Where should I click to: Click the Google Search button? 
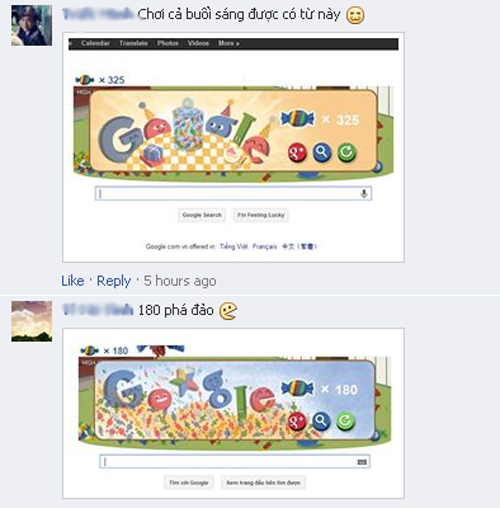point(202,215)
